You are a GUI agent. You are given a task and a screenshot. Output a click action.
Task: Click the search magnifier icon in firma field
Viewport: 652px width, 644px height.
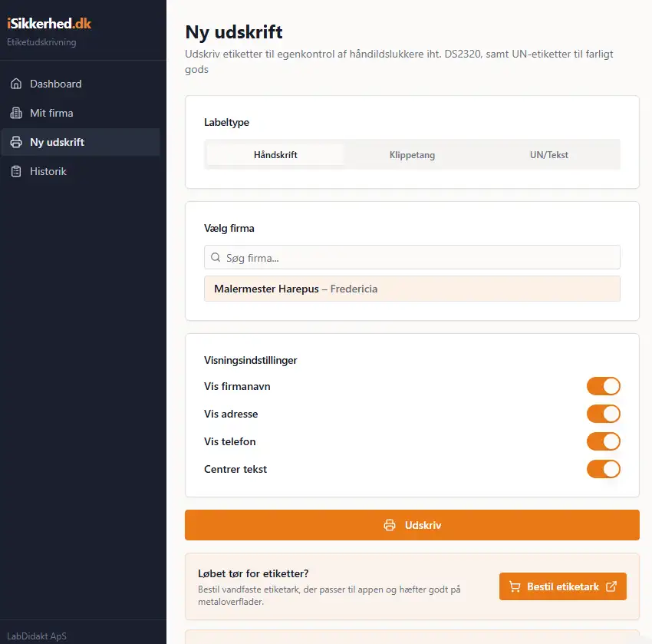coord(216,258)
